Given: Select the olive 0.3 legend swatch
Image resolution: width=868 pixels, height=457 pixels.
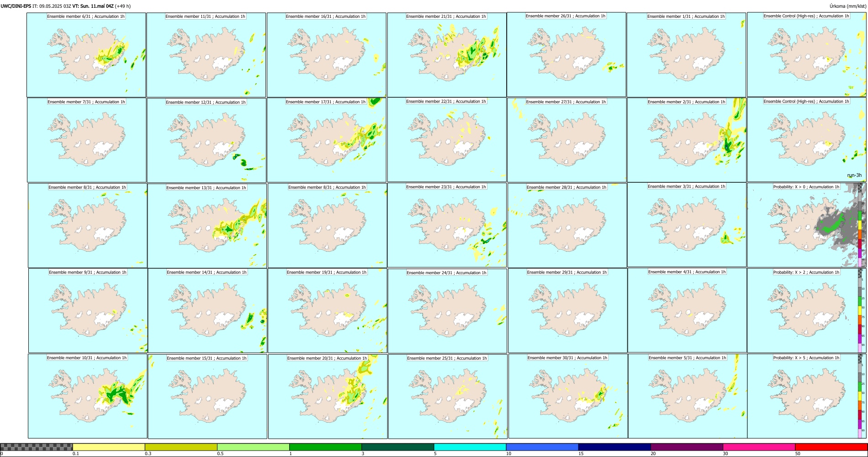Looking at the screenshot, I should pyautogui.click(x=181, y=447).
